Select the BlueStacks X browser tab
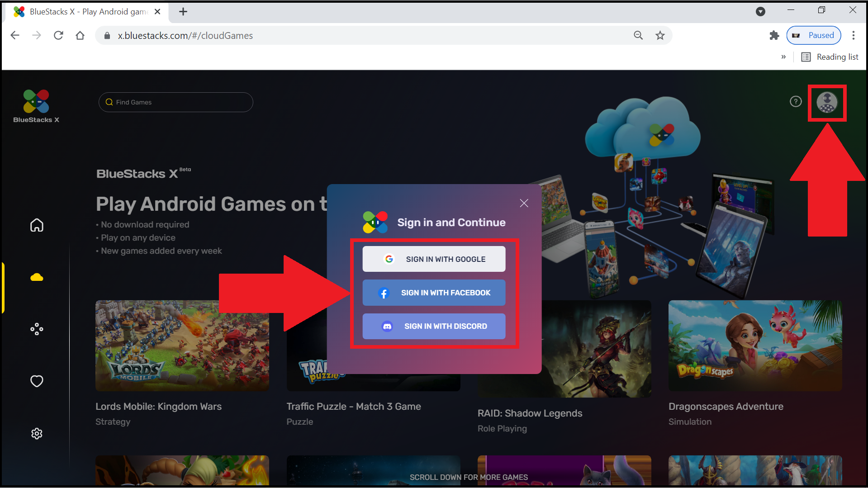This screenshot has height=488, width=868. coord(87,12)
